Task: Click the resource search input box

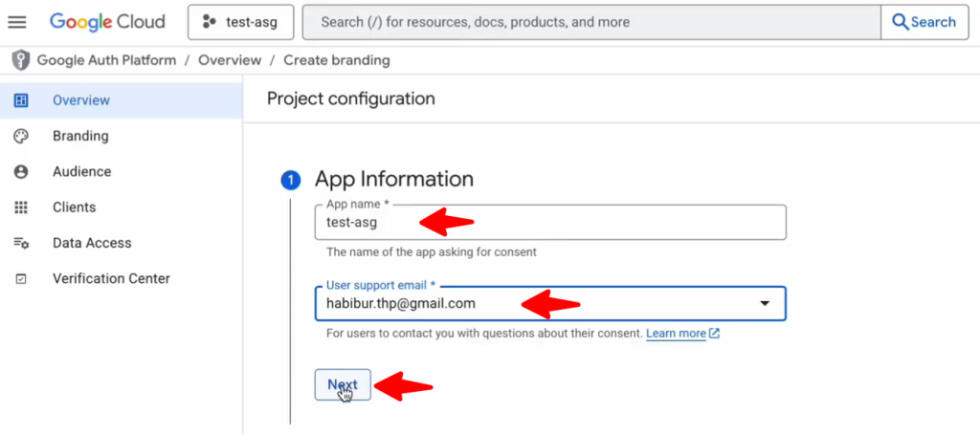Action: click(590, 22)
